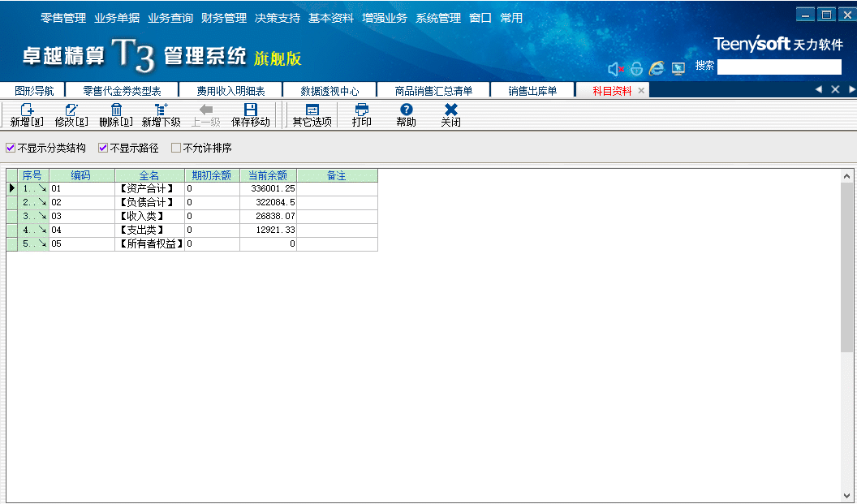857x504 pixels.
Task: Click the mute speaker icon in header
Action: click(x=615, y=69)
